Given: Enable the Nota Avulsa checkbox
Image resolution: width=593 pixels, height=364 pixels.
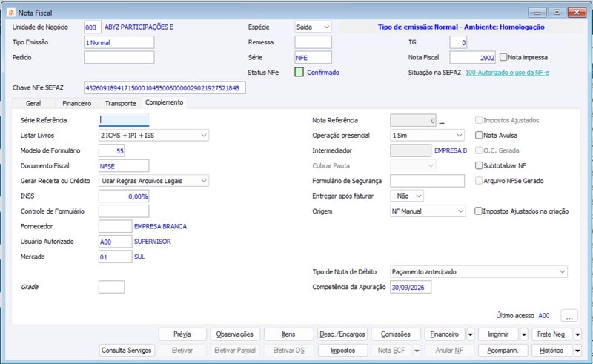Looking at the screenshot, I should tap(479, 135).
